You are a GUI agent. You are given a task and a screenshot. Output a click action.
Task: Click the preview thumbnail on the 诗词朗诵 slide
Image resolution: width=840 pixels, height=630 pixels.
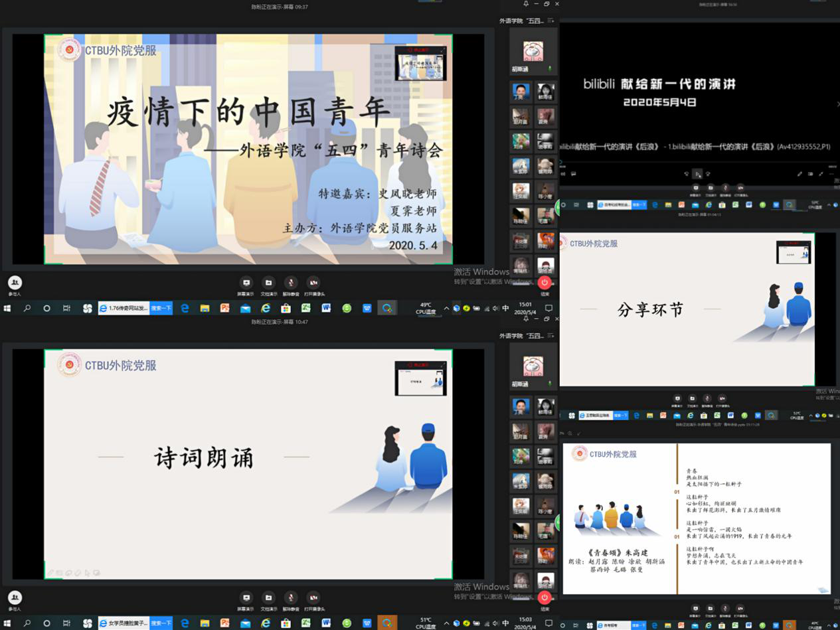coord(420,378)
